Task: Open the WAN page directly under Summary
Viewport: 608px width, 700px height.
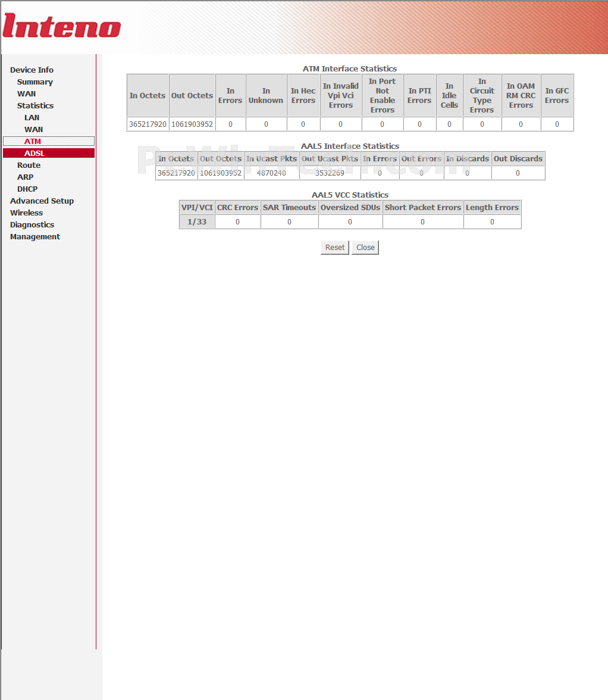Action: [26, 94]
